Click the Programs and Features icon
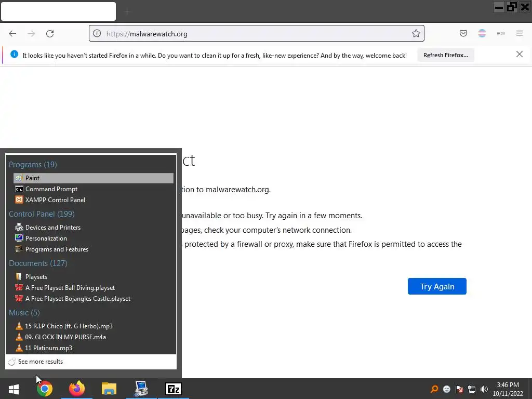Screen dimensions: 532x399 19,249
